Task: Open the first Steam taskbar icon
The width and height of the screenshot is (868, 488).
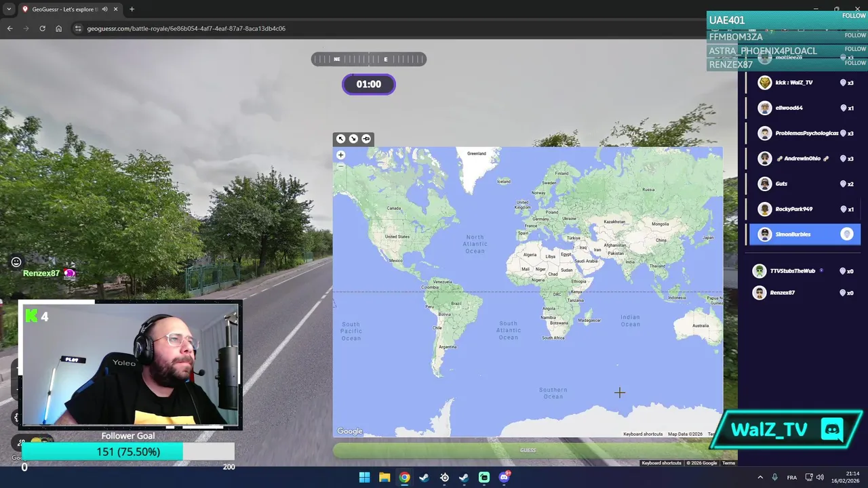Action: [x=425, y=477]
